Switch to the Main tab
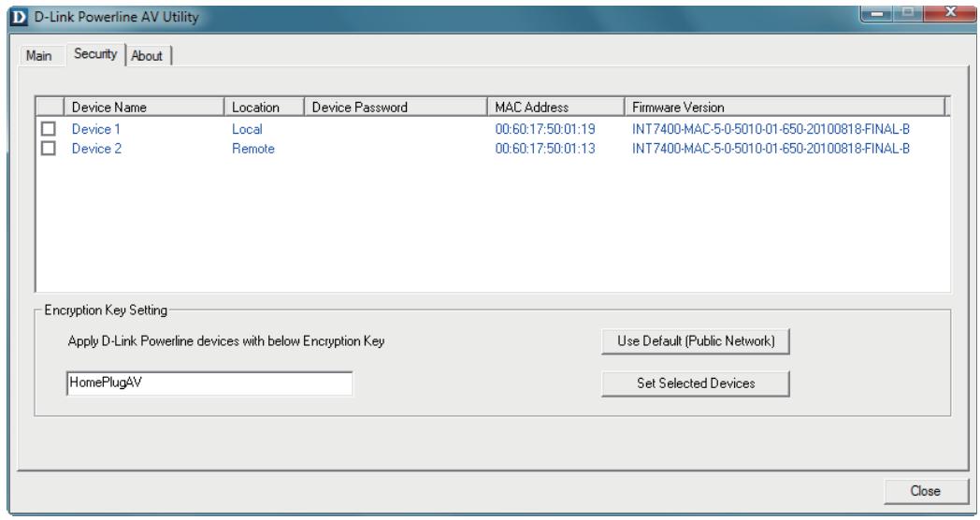980x520 pixels. 38,55
